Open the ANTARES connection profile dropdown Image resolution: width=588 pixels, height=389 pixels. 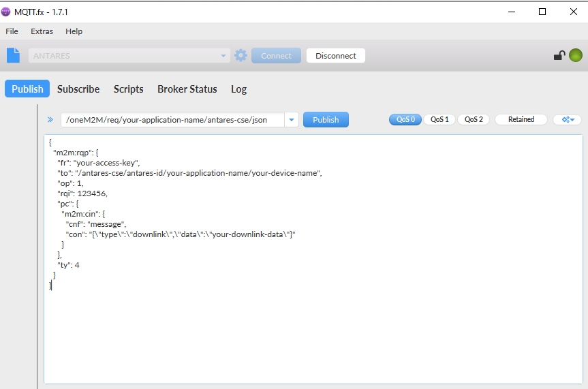coord(129,55)
